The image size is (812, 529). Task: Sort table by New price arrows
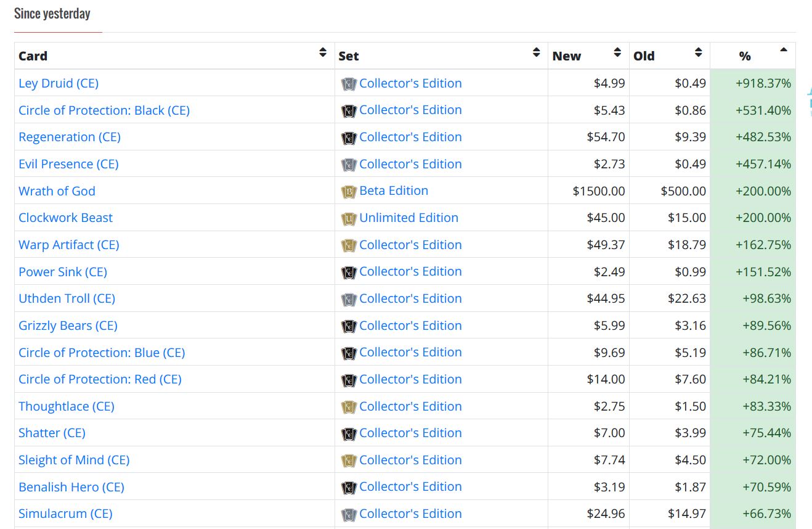click(617, 53)
